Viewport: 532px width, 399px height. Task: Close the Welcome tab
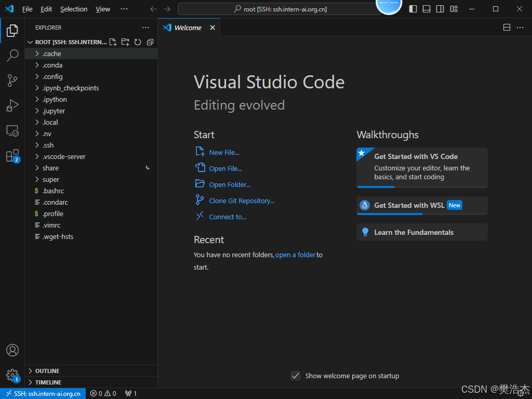212,28
